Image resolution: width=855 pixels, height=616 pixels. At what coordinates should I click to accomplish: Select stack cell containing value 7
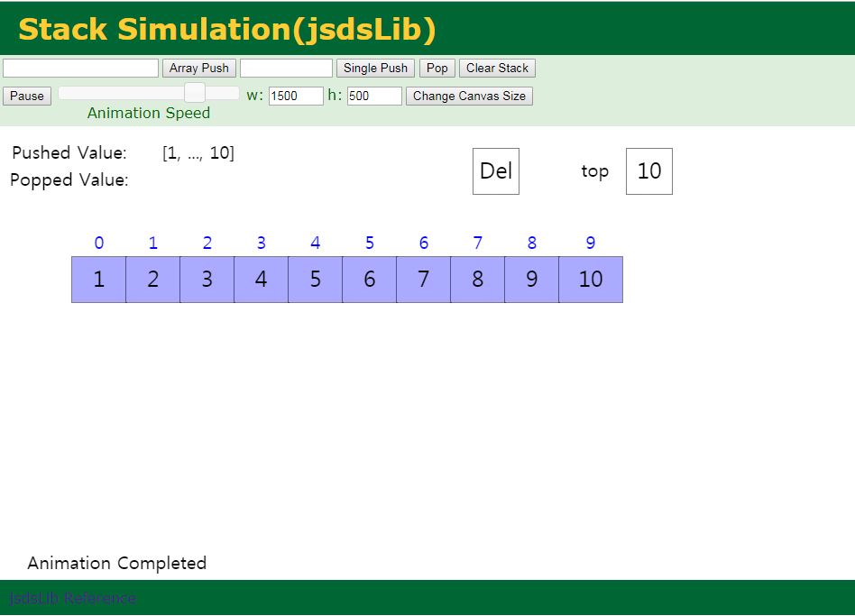coord(424,280)
